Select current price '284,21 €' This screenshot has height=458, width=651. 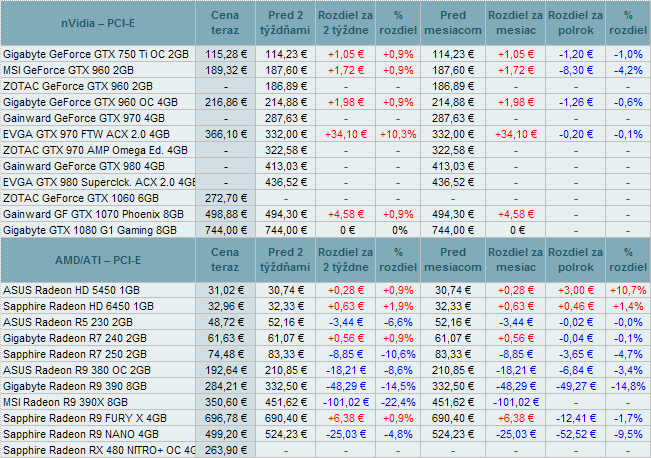click(x=226, y=386)
